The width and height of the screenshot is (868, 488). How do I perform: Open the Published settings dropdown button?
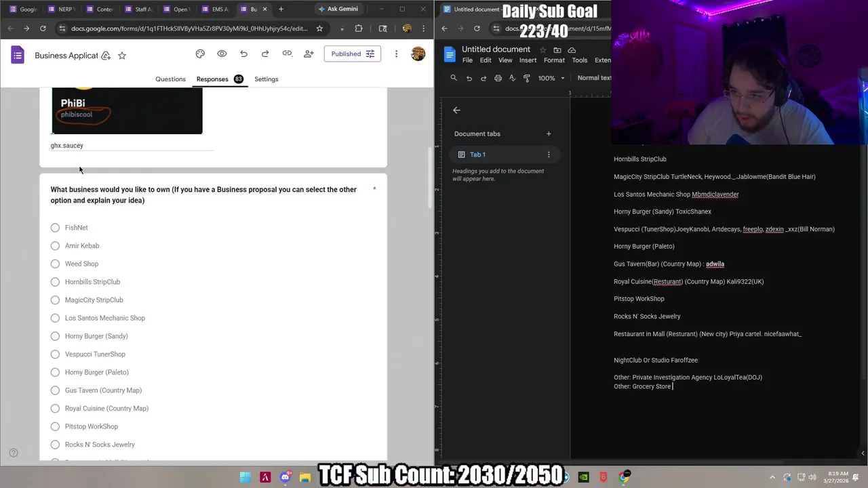coord(352,54)
